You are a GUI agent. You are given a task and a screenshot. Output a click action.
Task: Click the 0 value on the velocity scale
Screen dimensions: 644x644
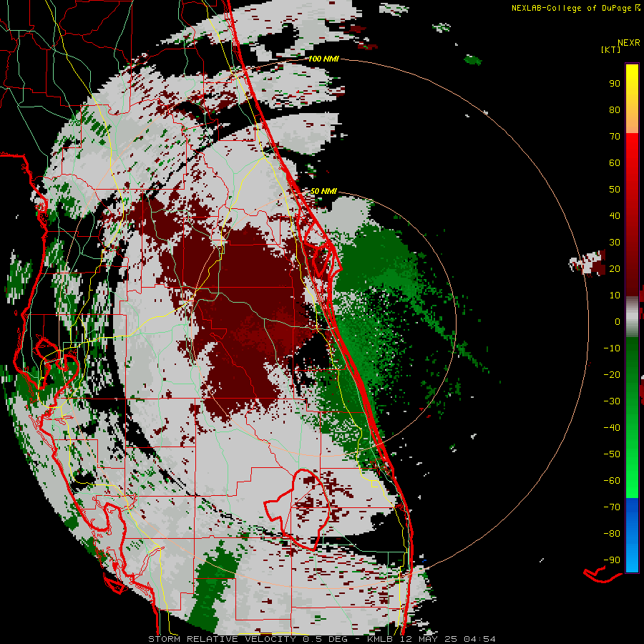[618, 322]
